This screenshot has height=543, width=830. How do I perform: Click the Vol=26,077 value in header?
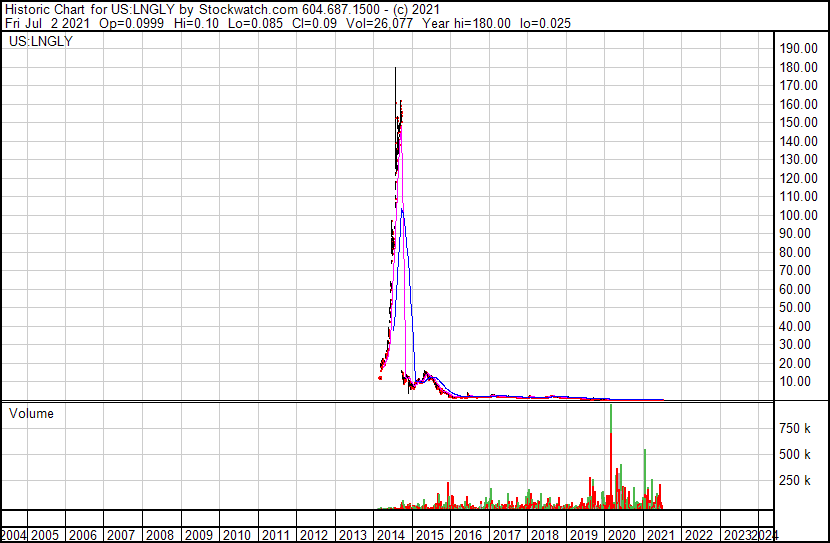[378, 23]
